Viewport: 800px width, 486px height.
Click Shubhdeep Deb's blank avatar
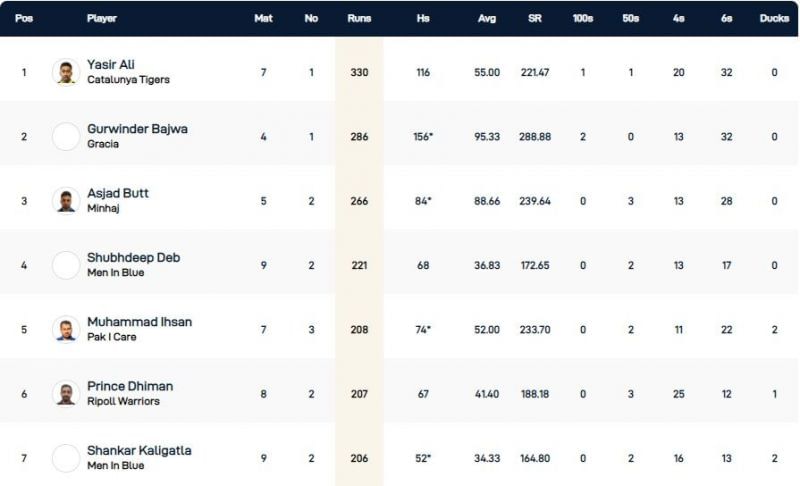pos(66,265)
